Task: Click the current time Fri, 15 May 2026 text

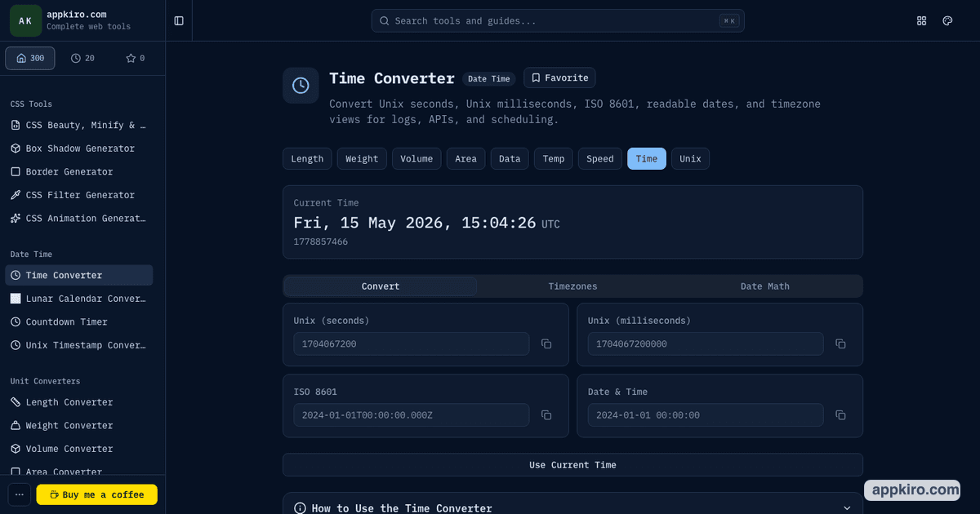Action: [x=415, y=223]
